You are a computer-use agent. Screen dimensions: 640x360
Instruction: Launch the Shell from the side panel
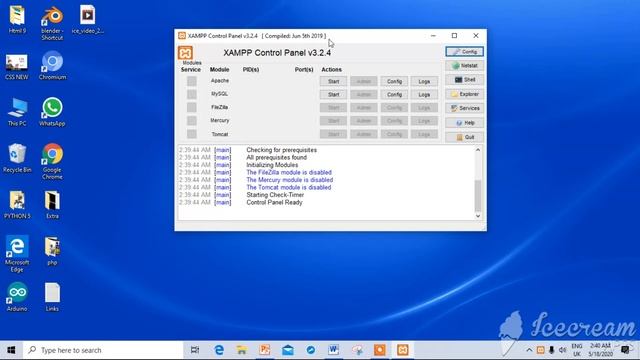pyautogui.click(x=464, y=80)
